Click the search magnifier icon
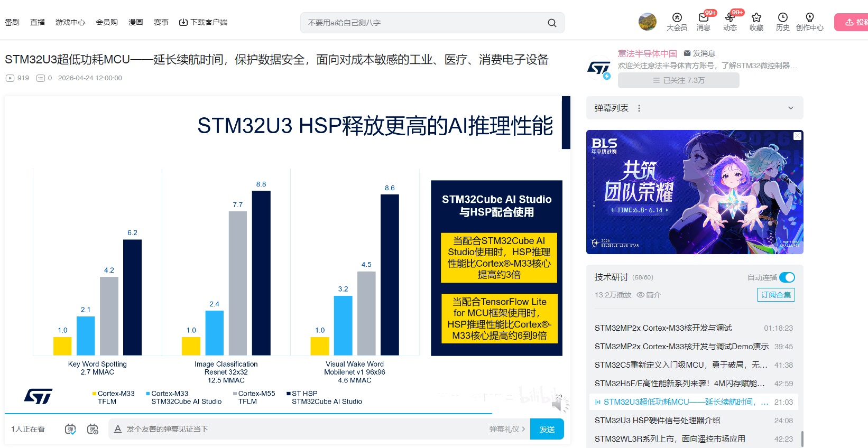The height and width of the screenshot is (448, 868). click(x=552, y=23)
